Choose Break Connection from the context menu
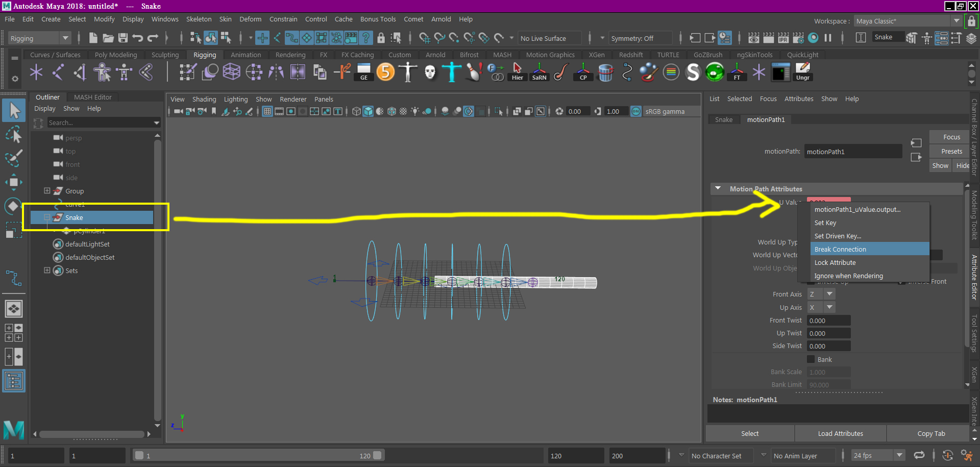 (840, 249)
